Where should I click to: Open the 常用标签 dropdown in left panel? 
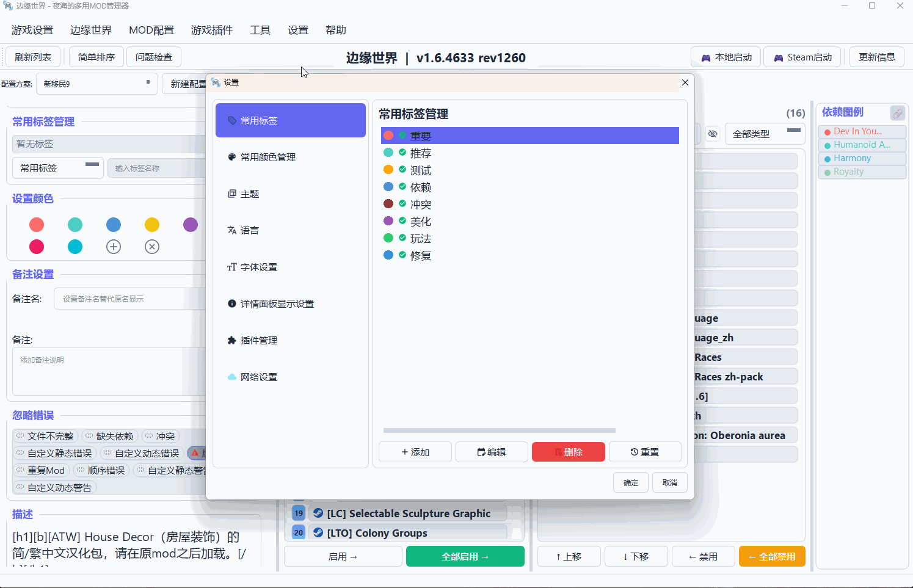(58, 168)
